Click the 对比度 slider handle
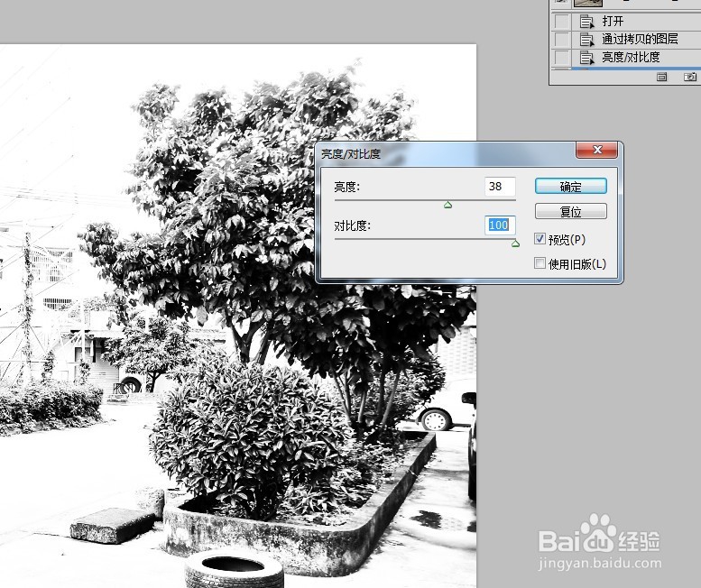Image resolution: width=701 pixels, height=588 pixels. click(515, 243)
